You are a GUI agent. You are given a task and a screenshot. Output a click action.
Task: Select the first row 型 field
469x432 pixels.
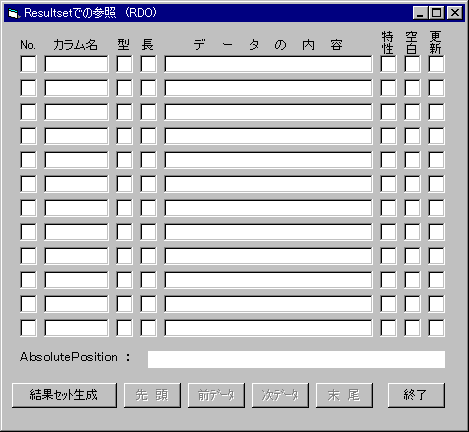[124, 64]
